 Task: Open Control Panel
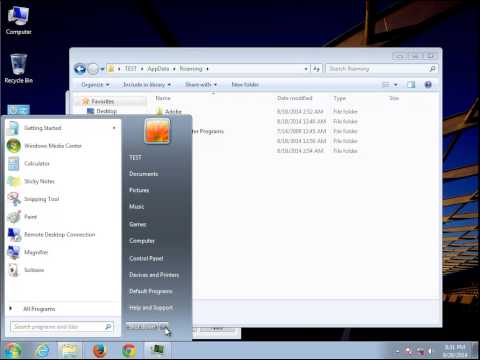click(146, 258)
